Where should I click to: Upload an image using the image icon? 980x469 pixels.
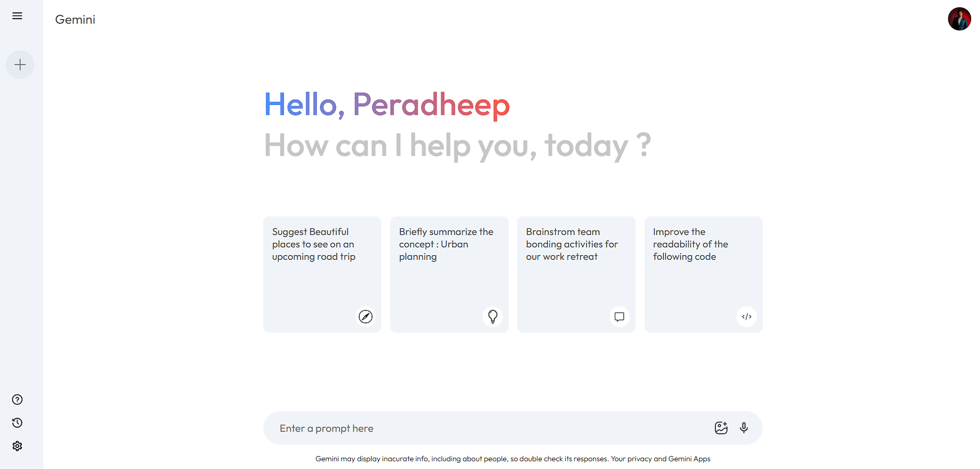point(721,428)
